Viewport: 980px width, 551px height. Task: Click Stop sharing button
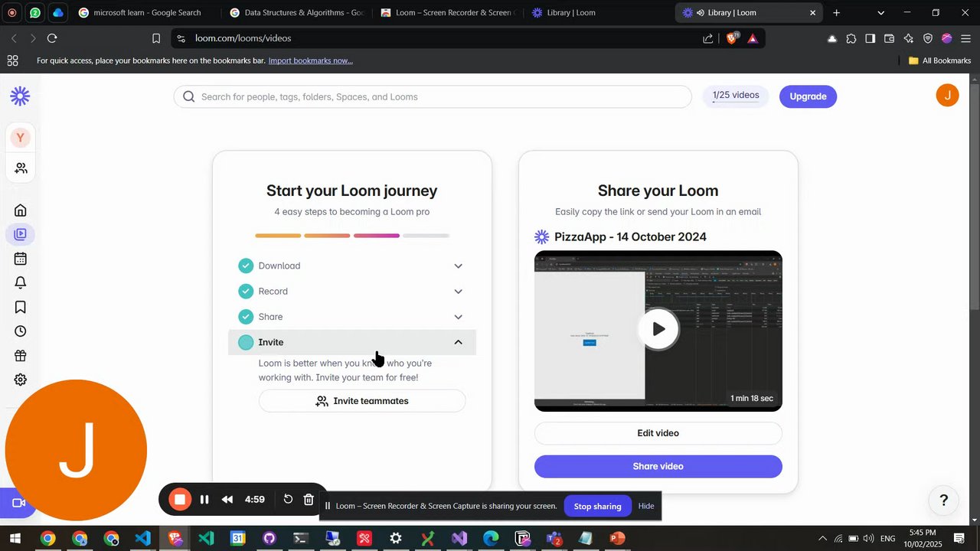[597, 506]
